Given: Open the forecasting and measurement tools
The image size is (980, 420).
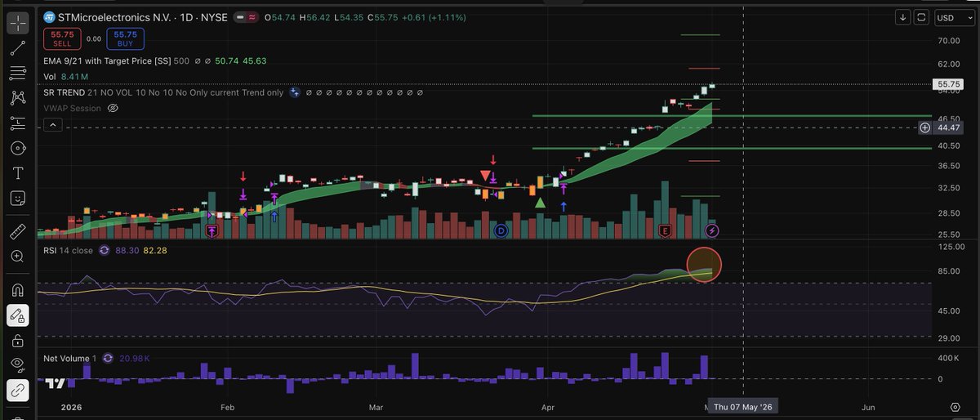Looking at the screenshot, I should (17, 123).
